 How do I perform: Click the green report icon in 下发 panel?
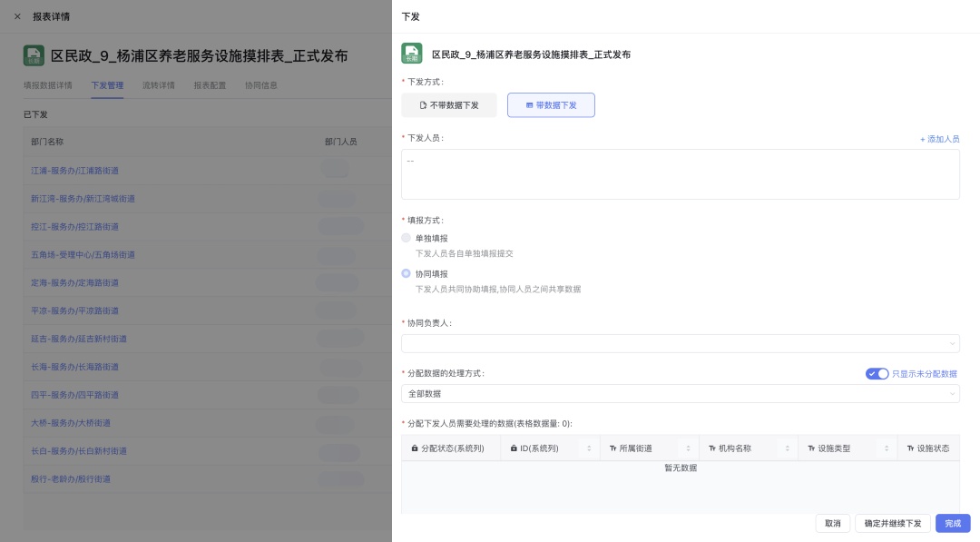click(412, 54)
